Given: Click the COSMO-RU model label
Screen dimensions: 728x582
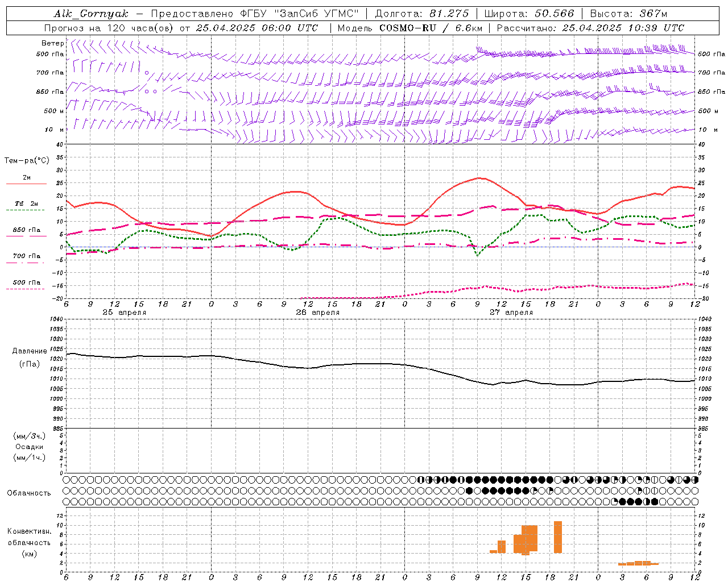Looking at the screenshot, I should 408,28.
